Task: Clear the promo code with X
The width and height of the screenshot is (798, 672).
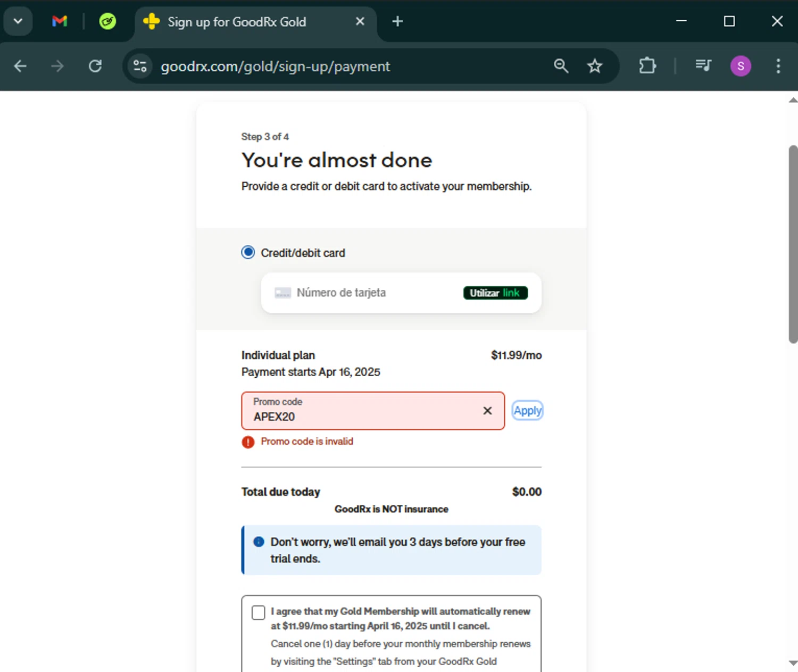Action: click(487, 411)
